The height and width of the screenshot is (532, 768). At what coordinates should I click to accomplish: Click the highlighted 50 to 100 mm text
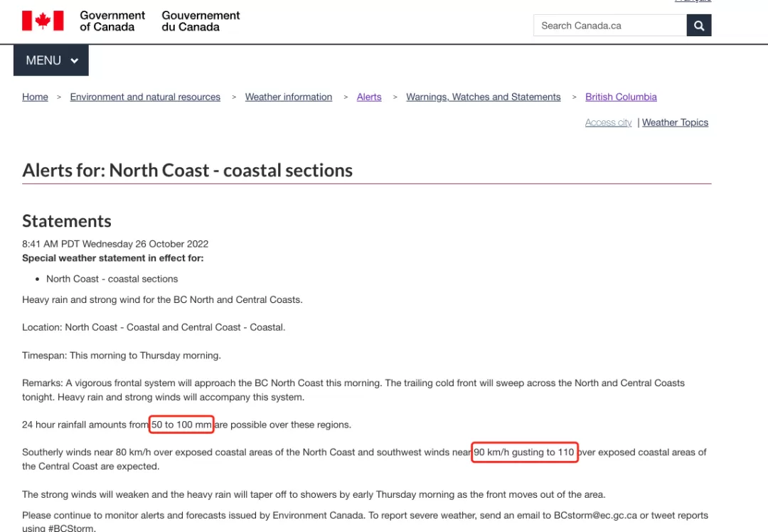(181, 425)
